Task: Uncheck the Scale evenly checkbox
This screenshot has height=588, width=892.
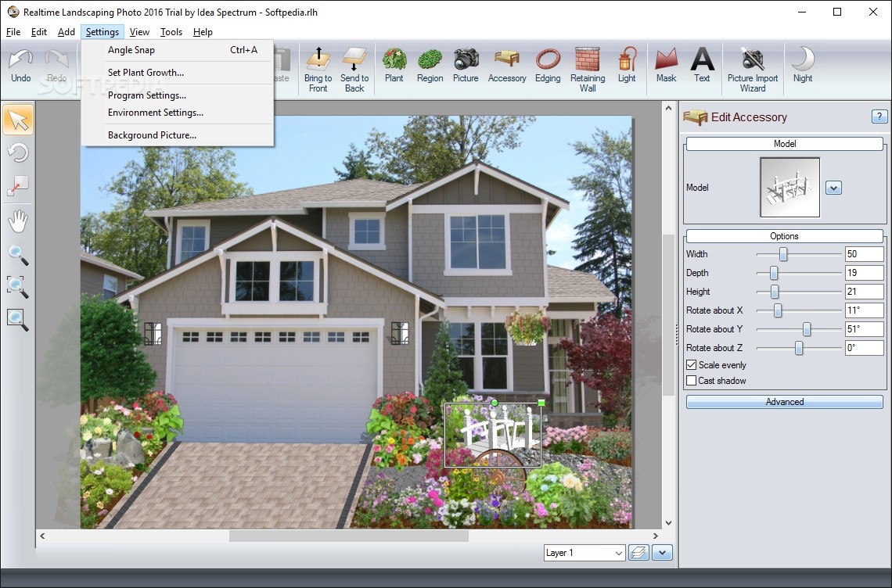Action: (x=692, y=365)
